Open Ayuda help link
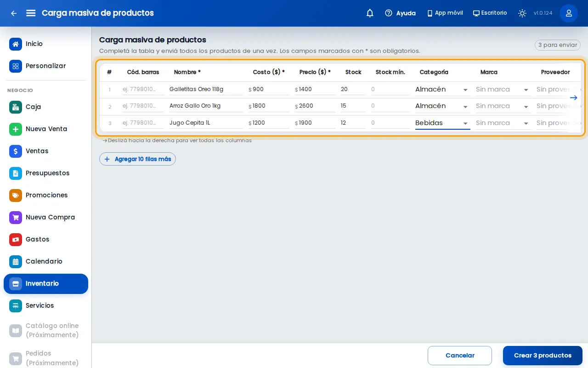The width and height of the screenshot is (588, 368). [400, 13]
